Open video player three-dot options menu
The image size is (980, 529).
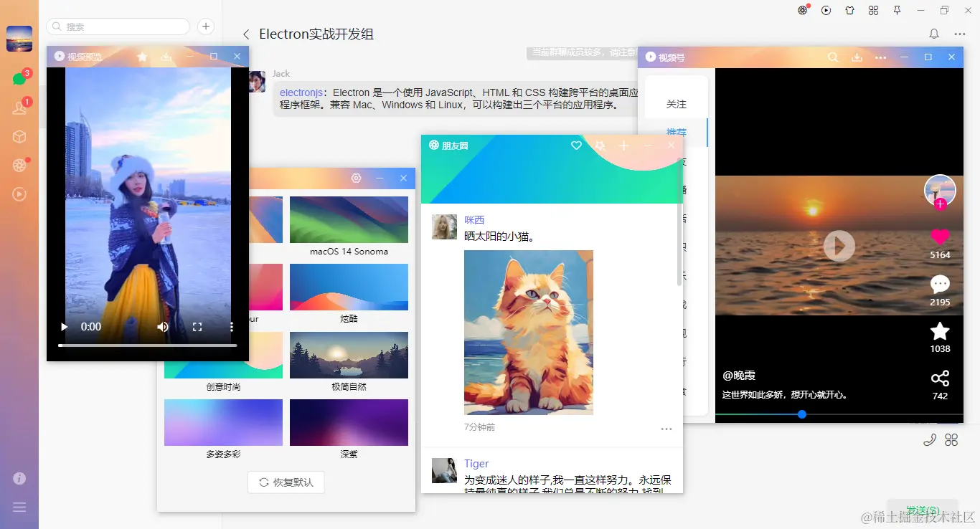(232, 327)
